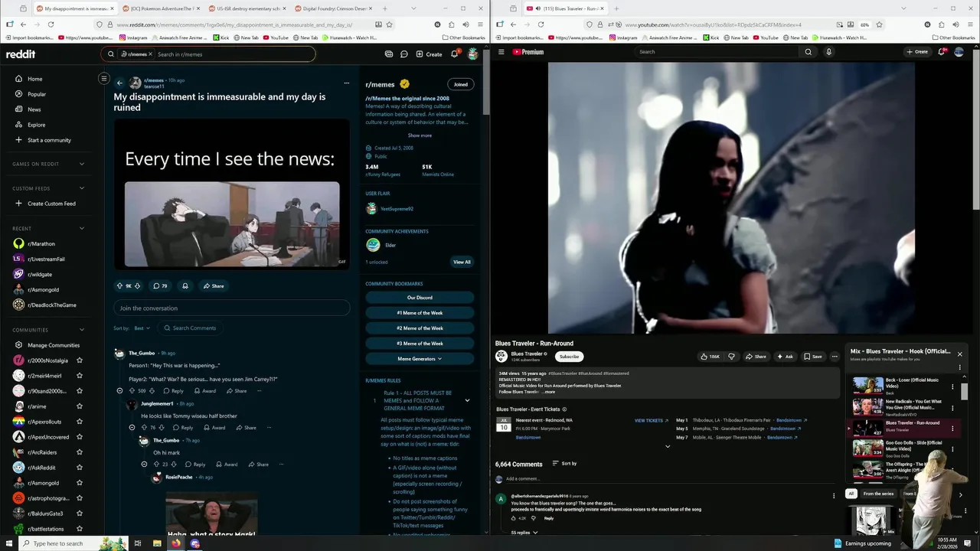Subscribe to the Blues Traveler channel
Screen dimensions: 980x551
pos(569,357)
